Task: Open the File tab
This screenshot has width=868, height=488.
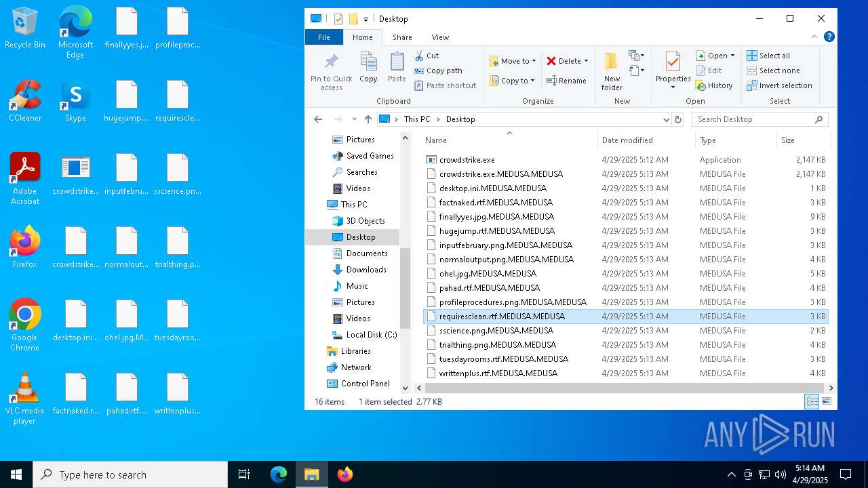Action: pyautogui.click(x=324, y=37)
